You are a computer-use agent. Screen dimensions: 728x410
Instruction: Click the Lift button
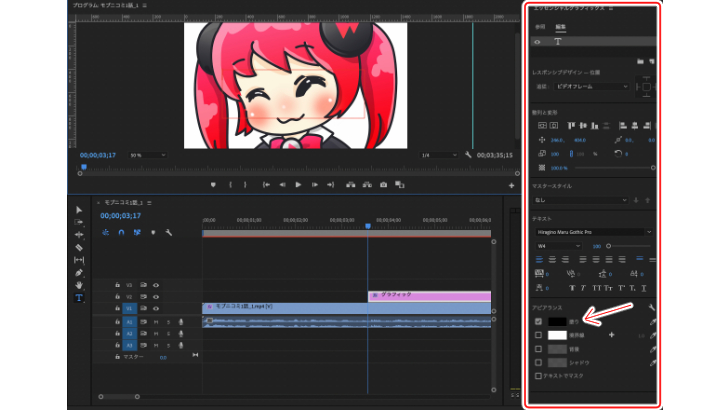pyautogui.click(x=351, y=185)
